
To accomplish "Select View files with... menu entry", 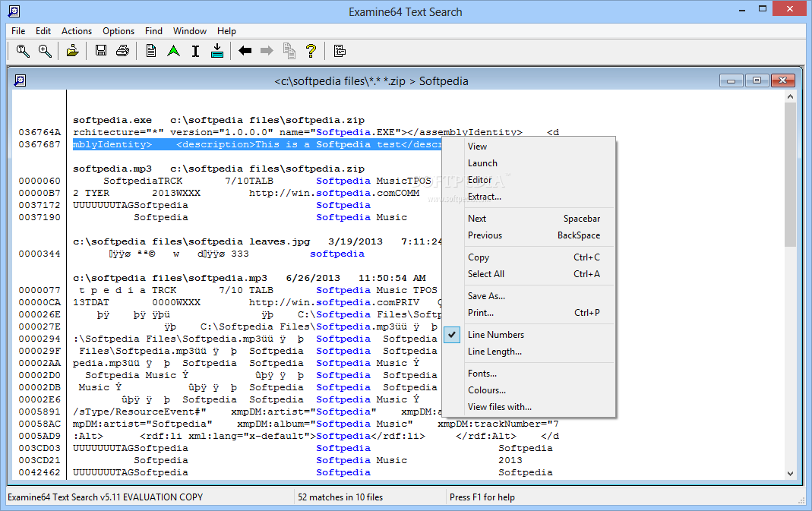I will point(529,407).
